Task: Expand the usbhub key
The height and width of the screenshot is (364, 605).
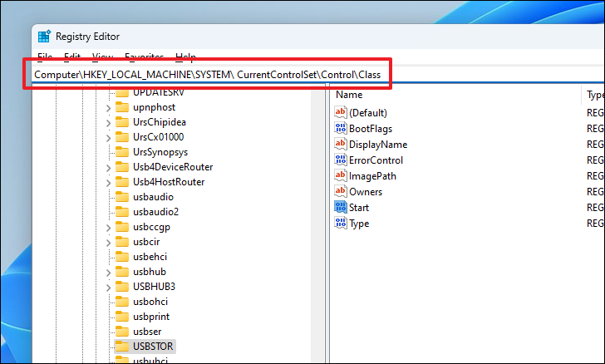Action: coord(108,273)
